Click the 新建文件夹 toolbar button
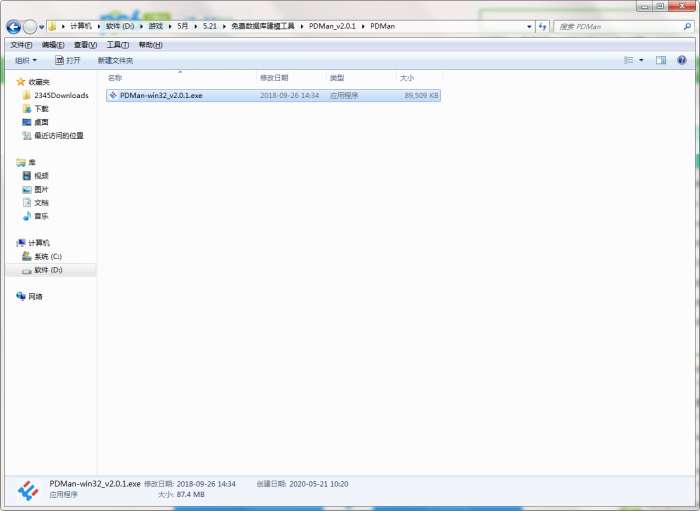The image size is (700, 511). 115,60
